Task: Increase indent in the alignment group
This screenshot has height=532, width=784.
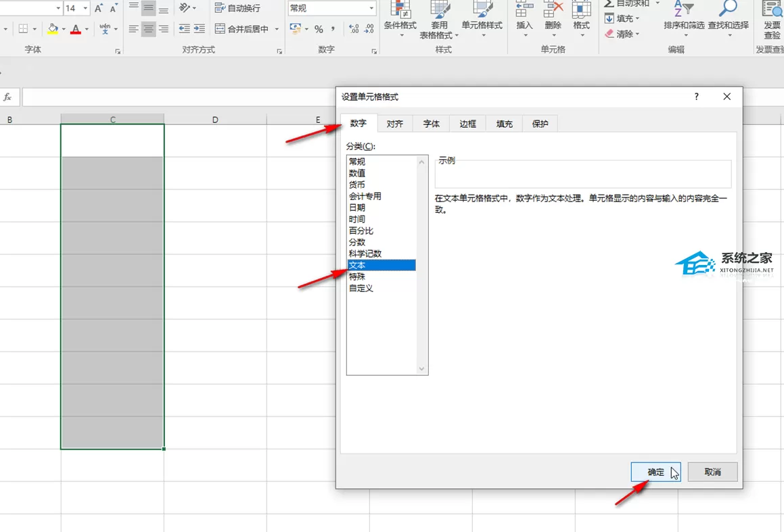Action: pyautogui.click(x=200, y=29)
